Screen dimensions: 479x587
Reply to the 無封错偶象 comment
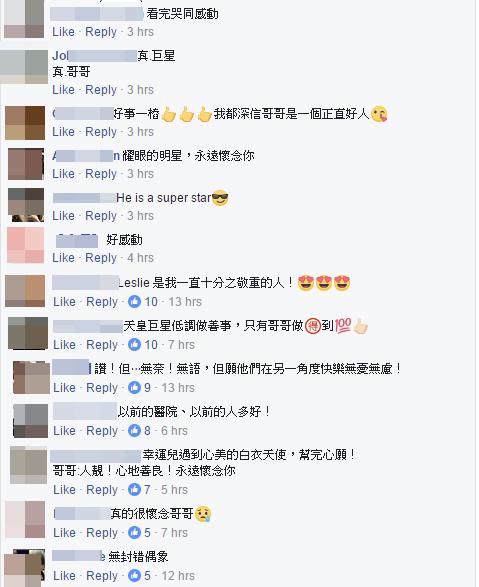click(102, 576)
